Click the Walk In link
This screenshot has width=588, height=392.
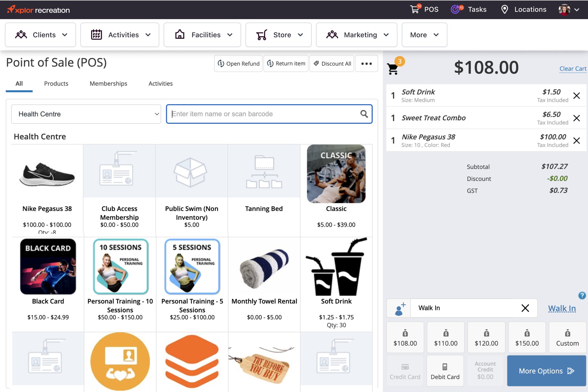point(562,308)
